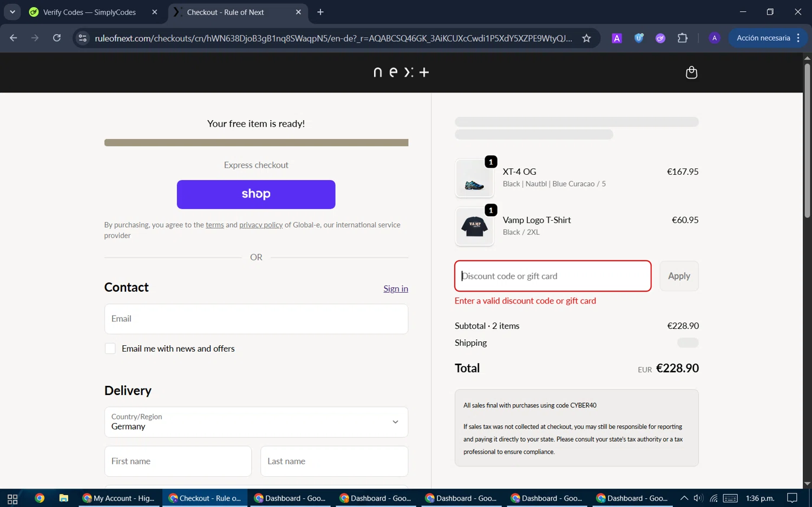Open the privacy policy link
The width and height of the screenshot is (812, 507).
click(261, 225)
